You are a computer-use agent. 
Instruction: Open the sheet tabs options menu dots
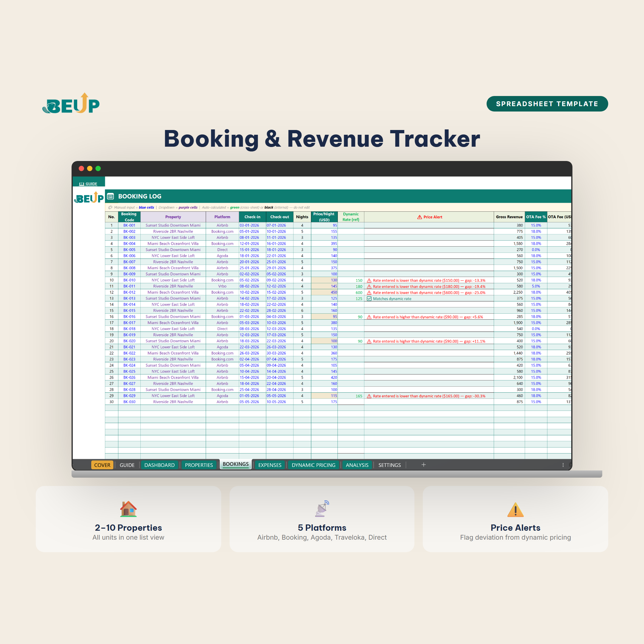coord(563,465)
